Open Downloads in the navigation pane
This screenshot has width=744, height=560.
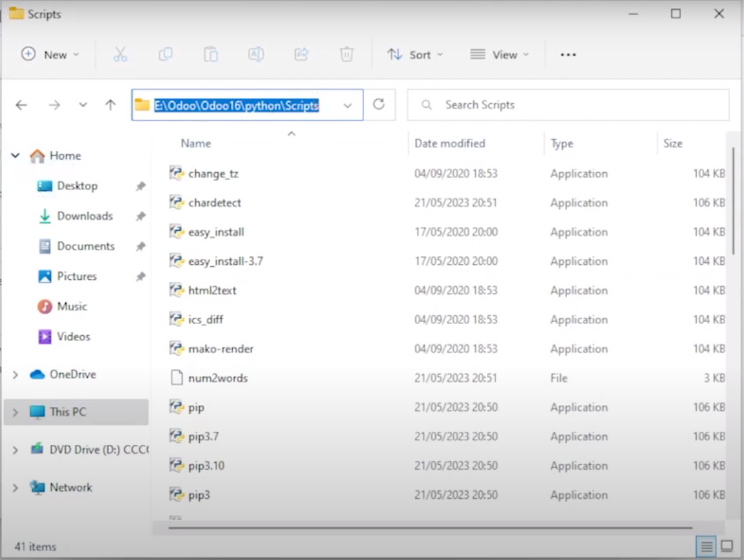tap(85, 216)
